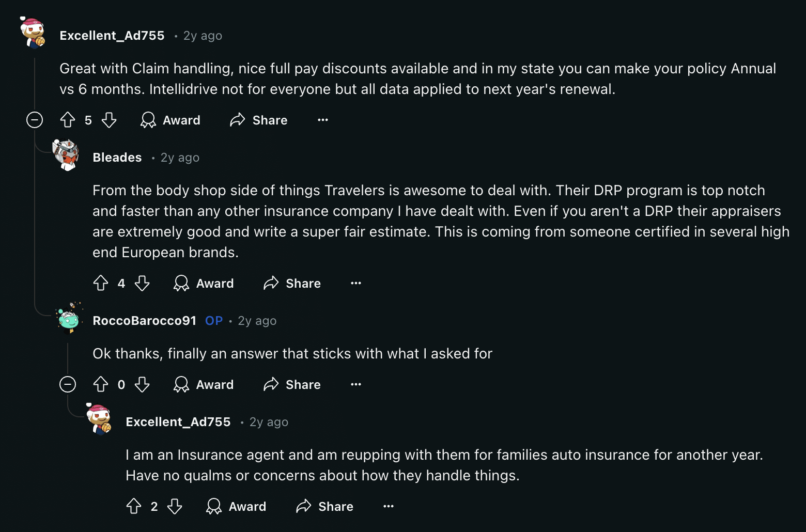This screenshot has height=532, width=806.
Task: Collapse the top Excellent_Ad755 comment thread
Action: 35,120
